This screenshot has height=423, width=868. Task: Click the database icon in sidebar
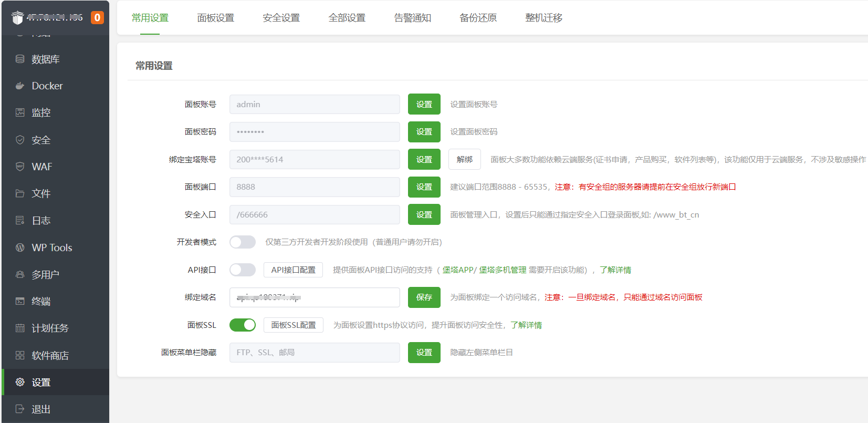(20, 59)
